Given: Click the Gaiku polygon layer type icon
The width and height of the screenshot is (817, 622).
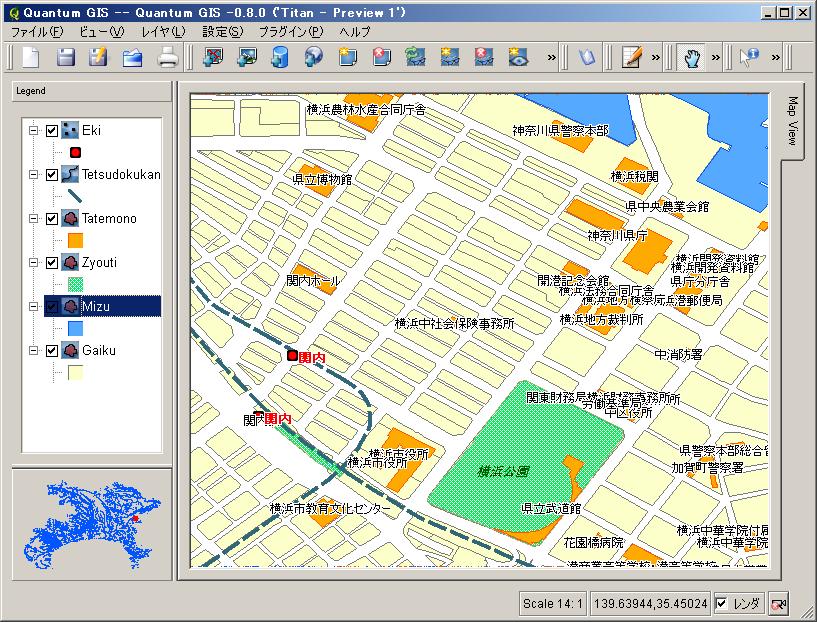Looking at the screenshot, I should [70, 350].
